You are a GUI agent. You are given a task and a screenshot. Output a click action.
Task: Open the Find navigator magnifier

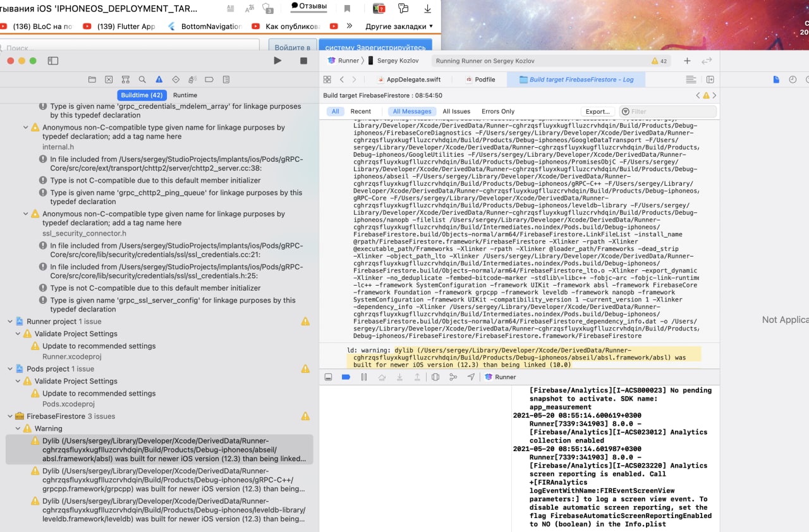[x=142, y=80]
